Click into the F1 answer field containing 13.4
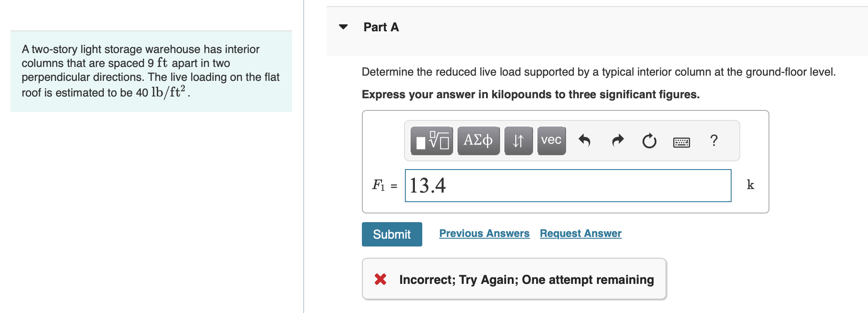The image size is (868, 313). [x=567, y=186]
